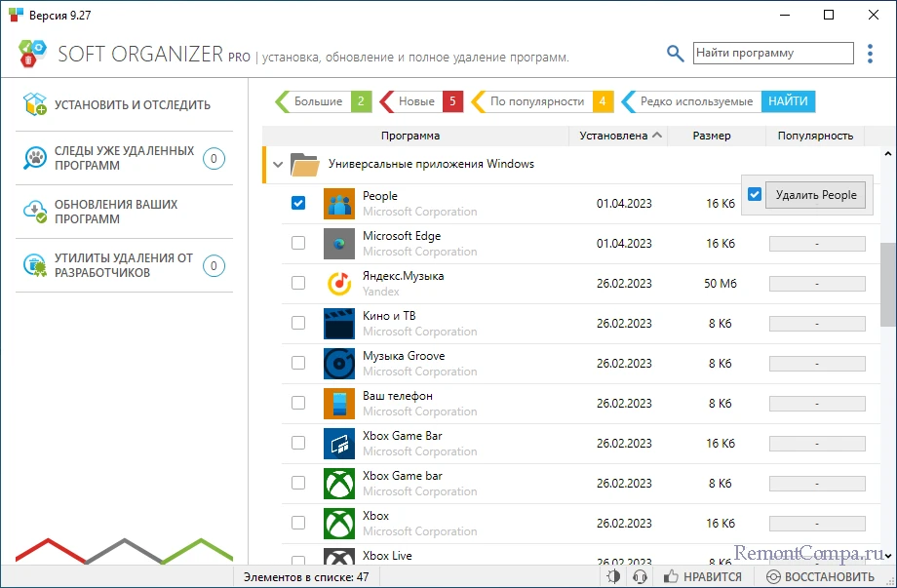Click the zero counter badge for deleted traces

point(214,158)
